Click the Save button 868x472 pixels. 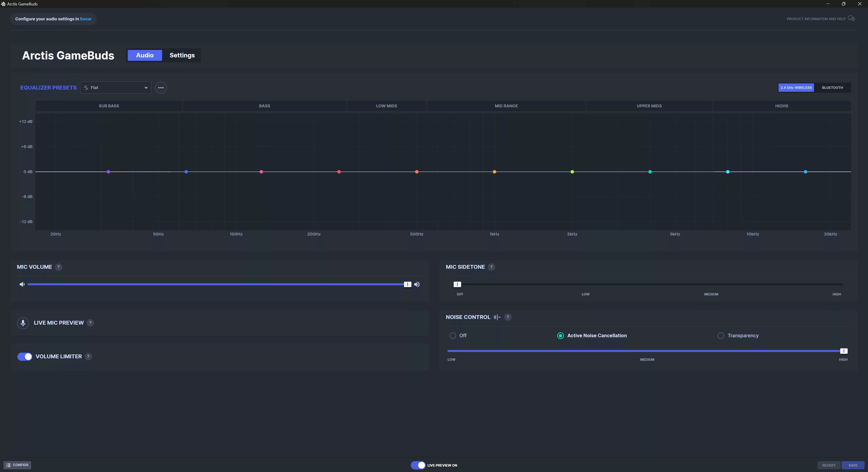coord(853,465)
